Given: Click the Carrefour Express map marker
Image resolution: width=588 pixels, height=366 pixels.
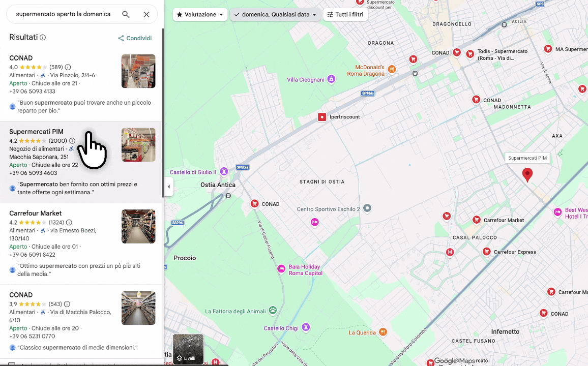Looking at the screenshot, I should tap(487, 251).
